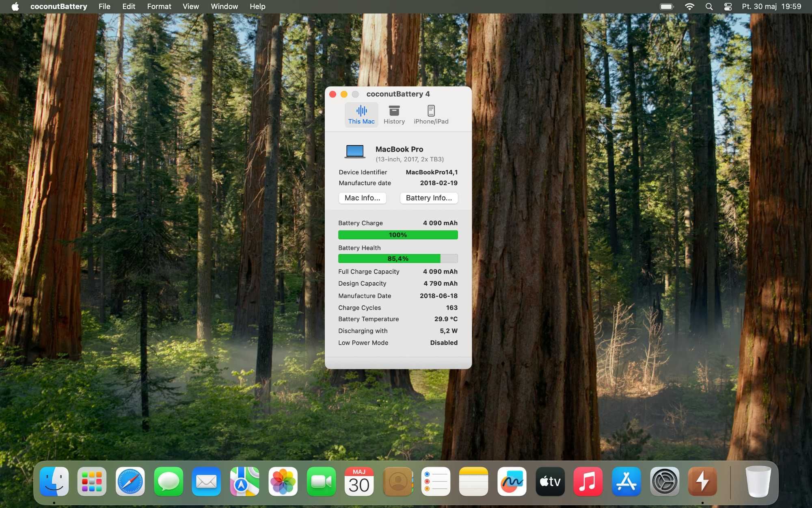The width and height of the screenshot is (812, 508).
Task: Open the Trash in the Dock
Action: pyautogui.click(x=758, y=482)
